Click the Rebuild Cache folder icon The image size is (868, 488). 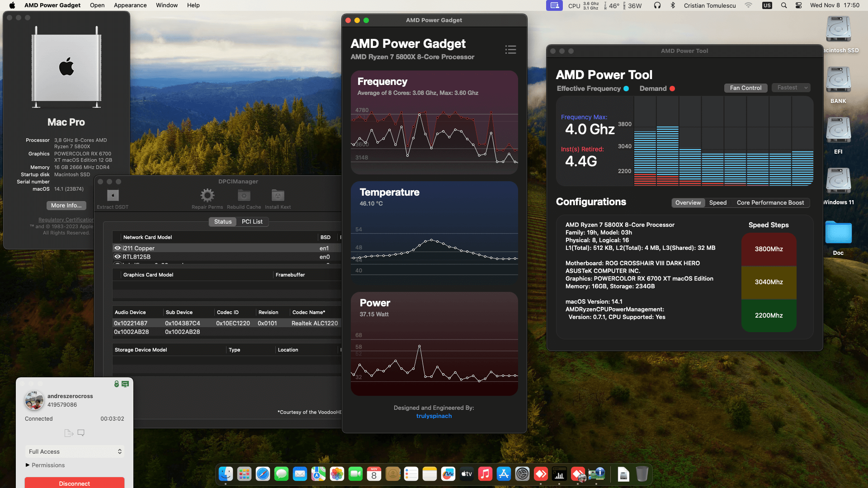coord(244,195)
